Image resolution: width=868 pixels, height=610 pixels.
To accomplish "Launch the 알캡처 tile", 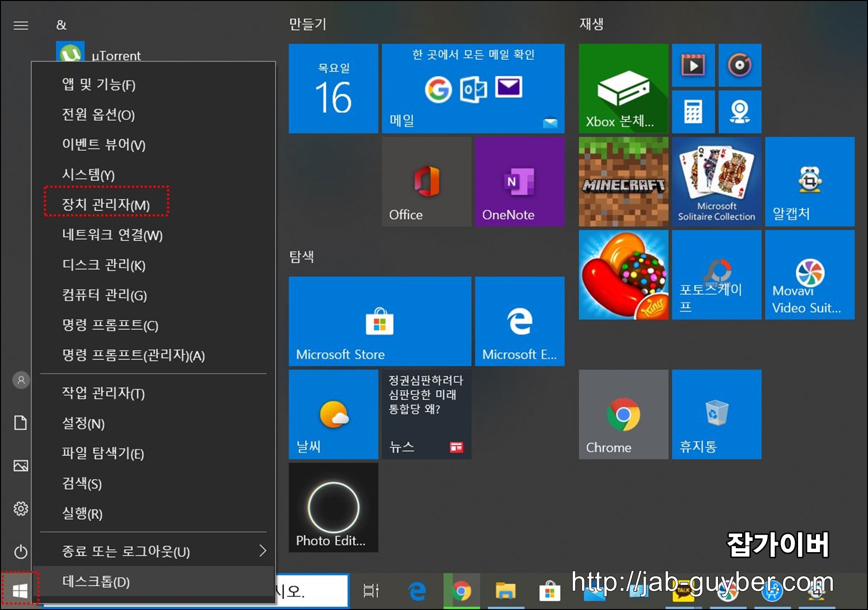I will 810,181.
